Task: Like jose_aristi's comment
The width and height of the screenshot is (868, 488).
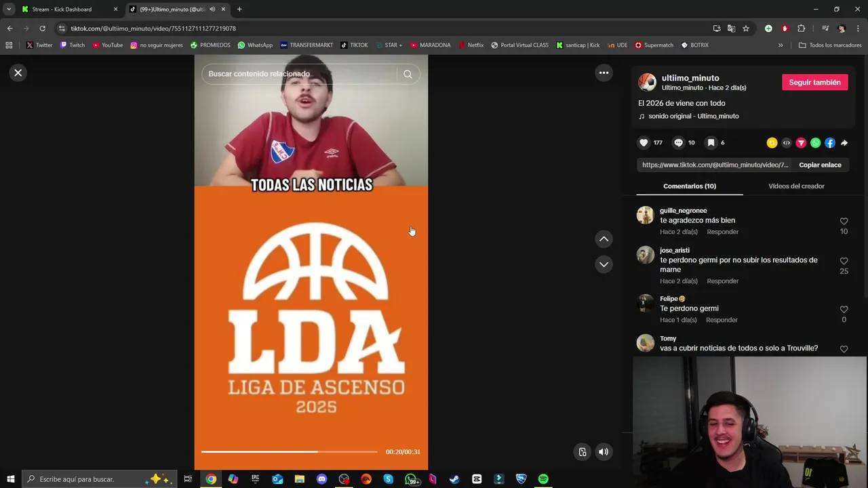Action: (844, 261)
